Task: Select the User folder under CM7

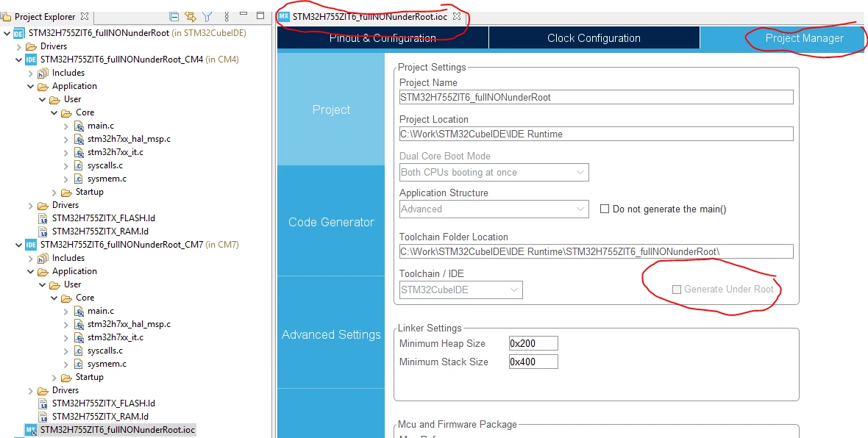Action: [x=73, y=285]
